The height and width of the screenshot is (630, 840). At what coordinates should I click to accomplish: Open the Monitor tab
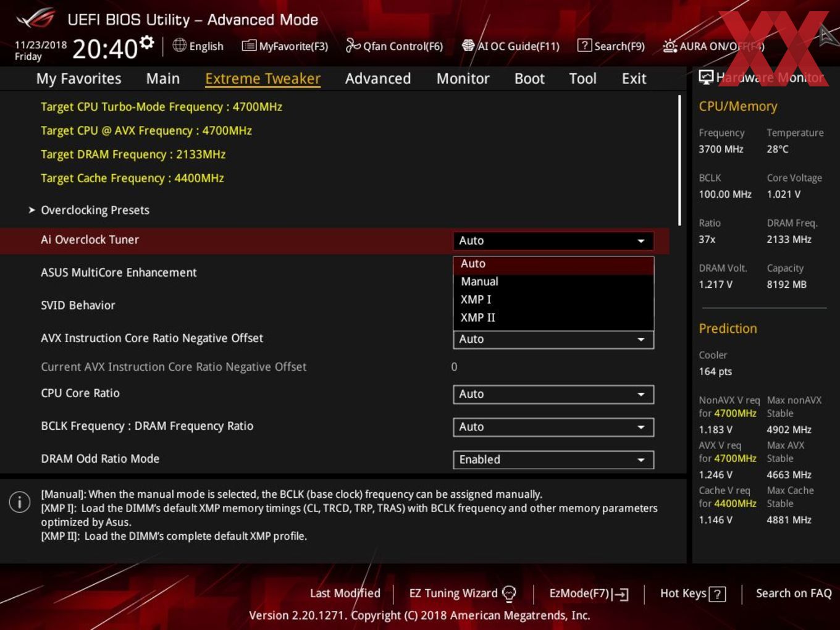click(x=463, y=78)
